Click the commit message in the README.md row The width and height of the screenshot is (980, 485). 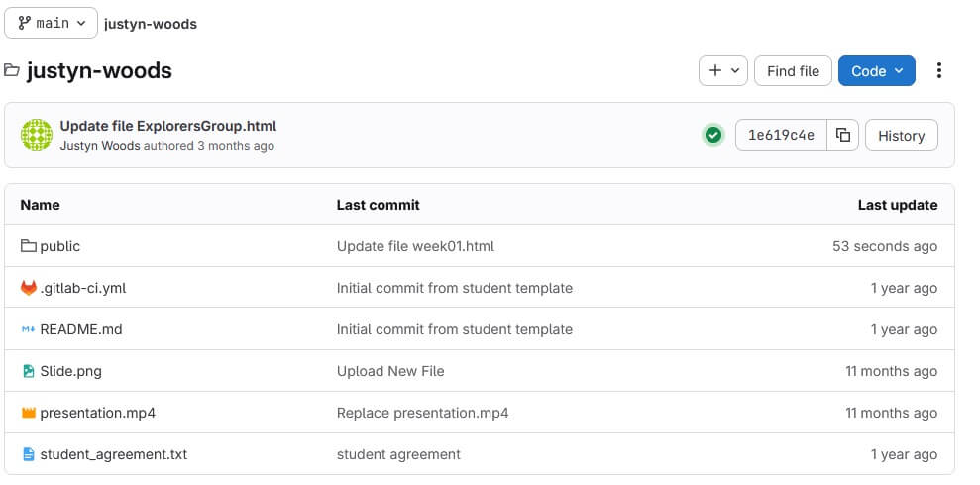[455, 329]
